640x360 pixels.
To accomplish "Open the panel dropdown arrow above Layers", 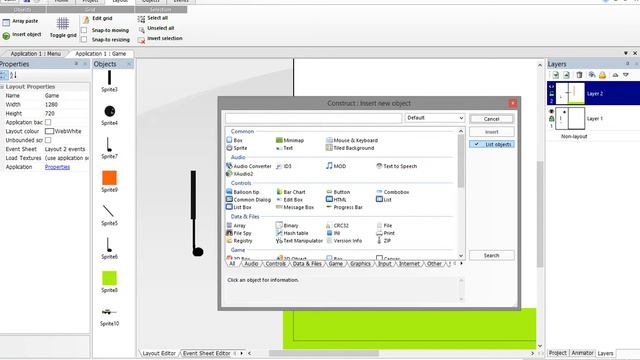I will point(626,53).
